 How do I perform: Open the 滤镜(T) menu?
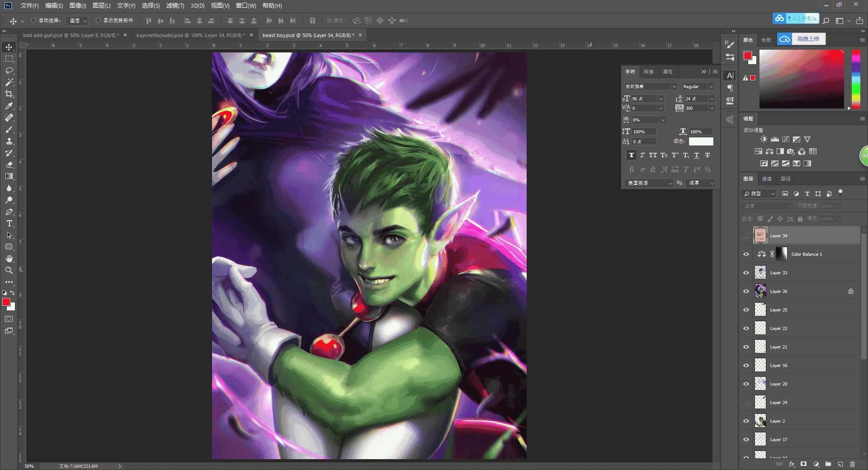pos(175,5)
